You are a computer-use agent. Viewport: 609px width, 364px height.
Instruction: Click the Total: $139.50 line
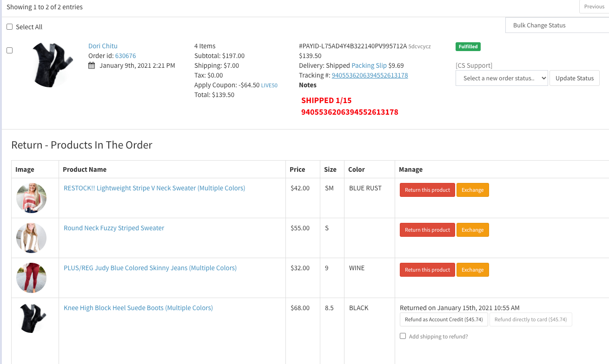(214, 95)
